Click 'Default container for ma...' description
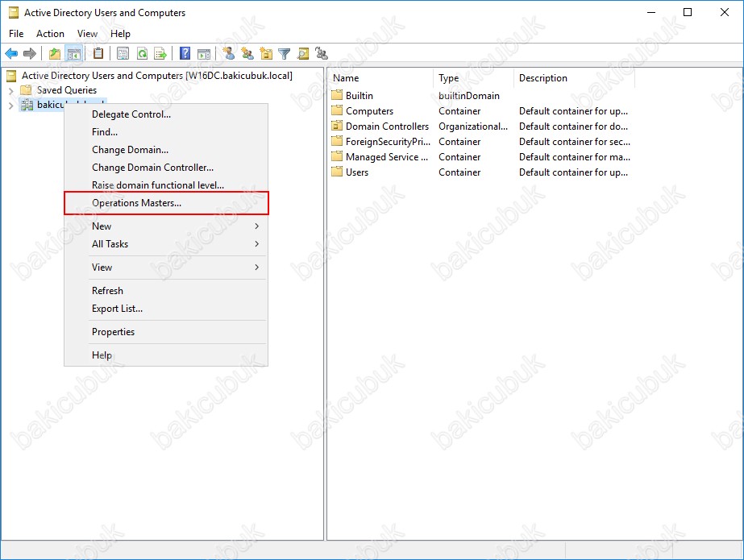This screenshot has height=560, width=744. 575,157
